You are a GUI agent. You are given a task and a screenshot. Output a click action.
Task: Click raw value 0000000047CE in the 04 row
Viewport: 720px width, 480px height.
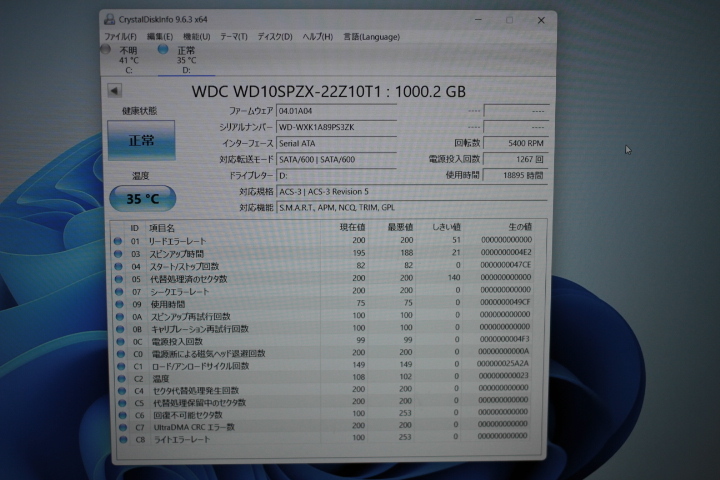506,265
